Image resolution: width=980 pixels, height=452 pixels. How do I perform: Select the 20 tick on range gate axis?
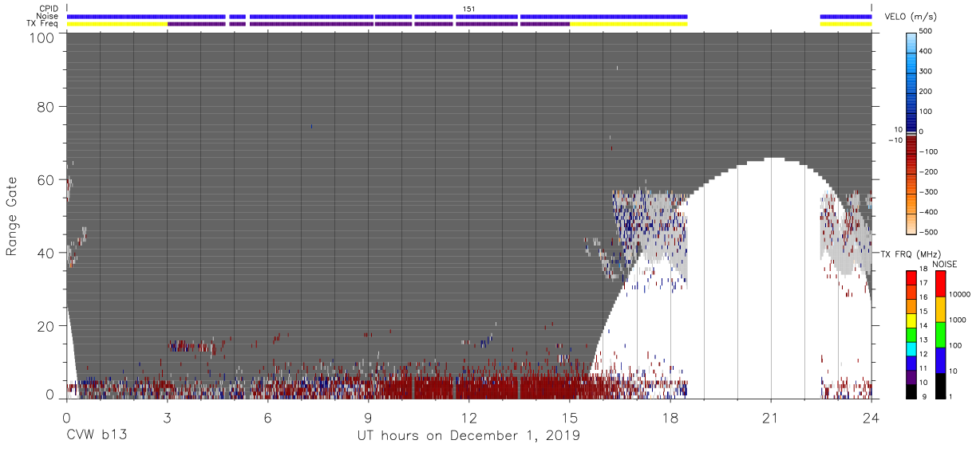[45, 326]
